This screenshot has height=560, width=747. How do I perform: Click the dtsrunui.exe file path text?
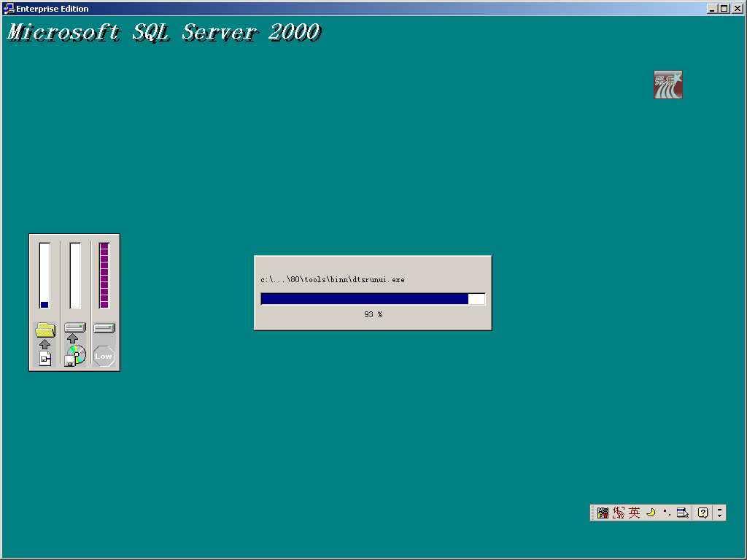point(333,279)
